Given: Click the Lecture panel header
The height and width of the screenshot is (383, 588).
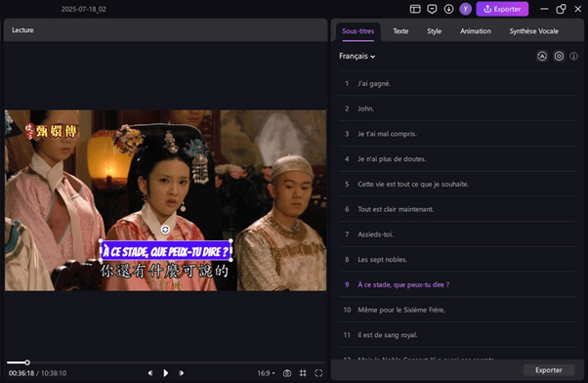Looking at the screenshot, I should click(x=165, y=30).
